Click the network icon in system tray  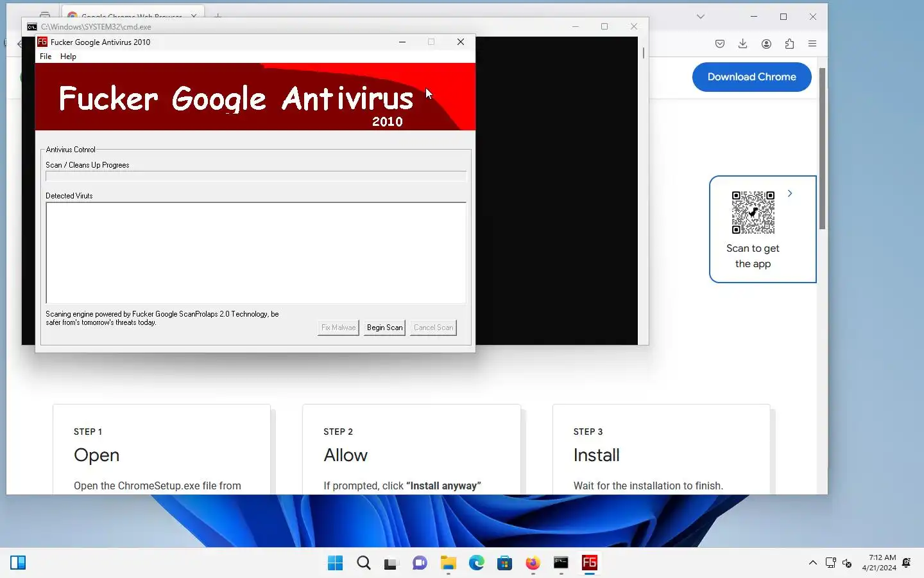(831, 563)
